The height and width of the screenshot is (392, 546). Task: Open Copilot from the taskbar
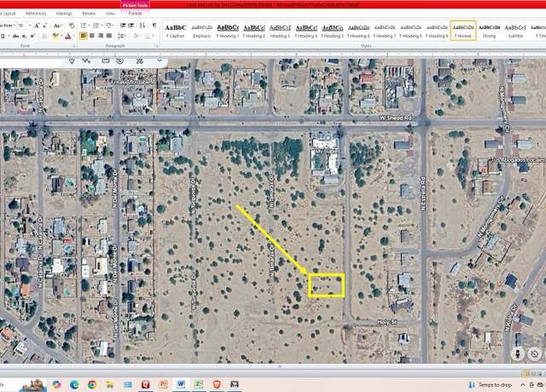tap(56, 384)
